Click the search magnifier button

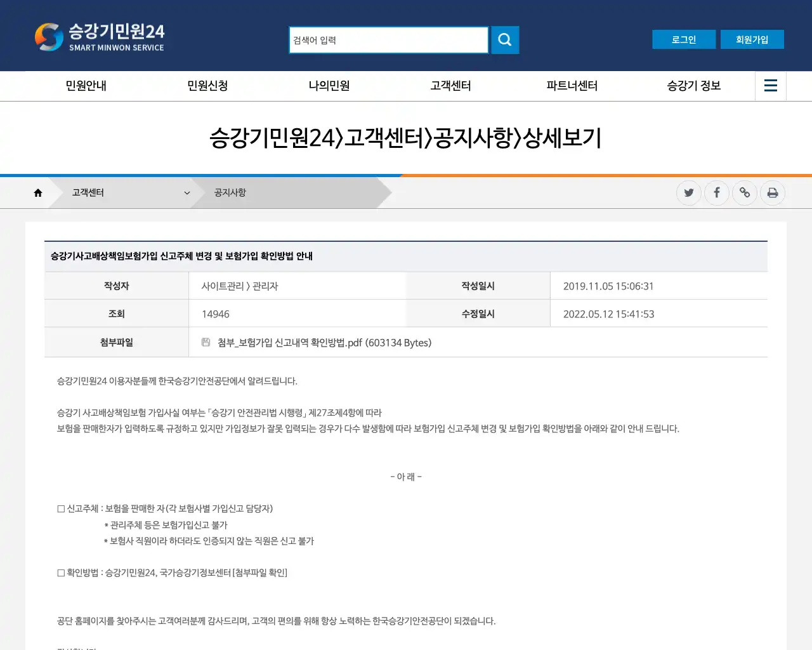click(505, 40)
